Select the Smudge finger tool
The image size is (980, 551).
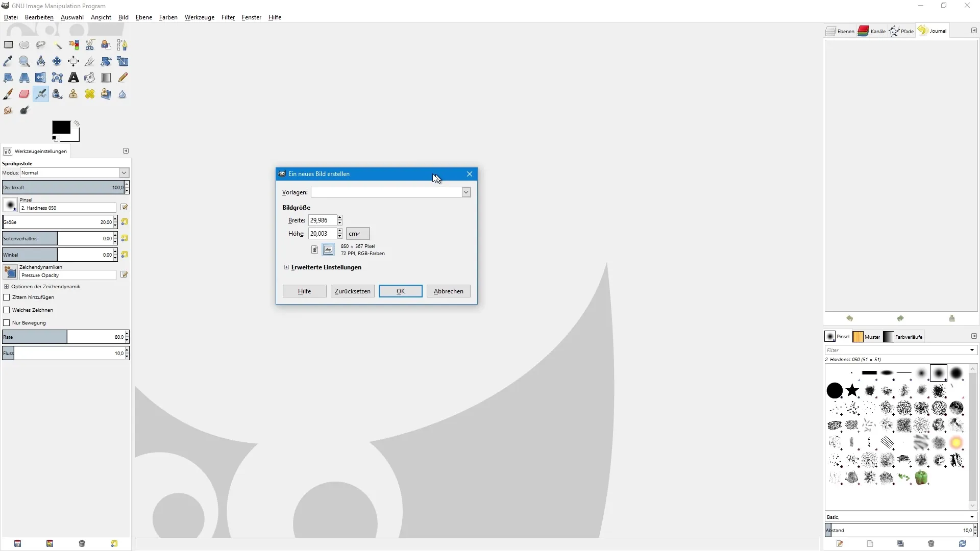tap(8, 110)
